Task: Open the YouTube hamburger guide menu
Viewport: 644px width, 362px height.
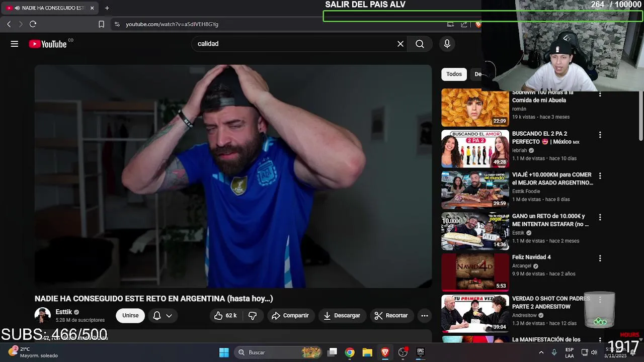Action: click(15, 44)
